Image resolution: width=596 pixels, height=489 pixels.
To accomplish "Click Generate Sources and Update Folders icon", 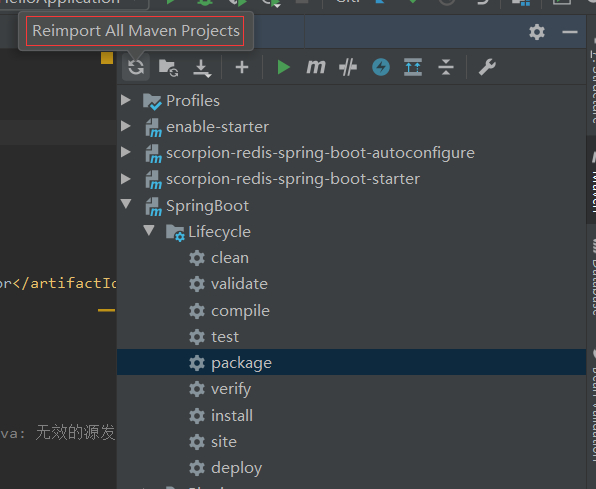I will [x=168, y=68].
